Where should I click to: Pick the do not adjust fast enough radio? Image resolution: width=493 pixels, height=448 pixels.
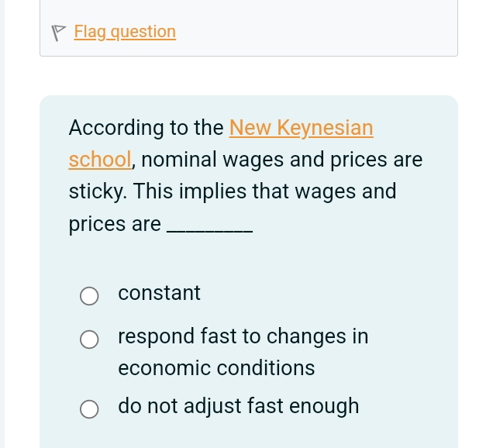pos(89,409)
